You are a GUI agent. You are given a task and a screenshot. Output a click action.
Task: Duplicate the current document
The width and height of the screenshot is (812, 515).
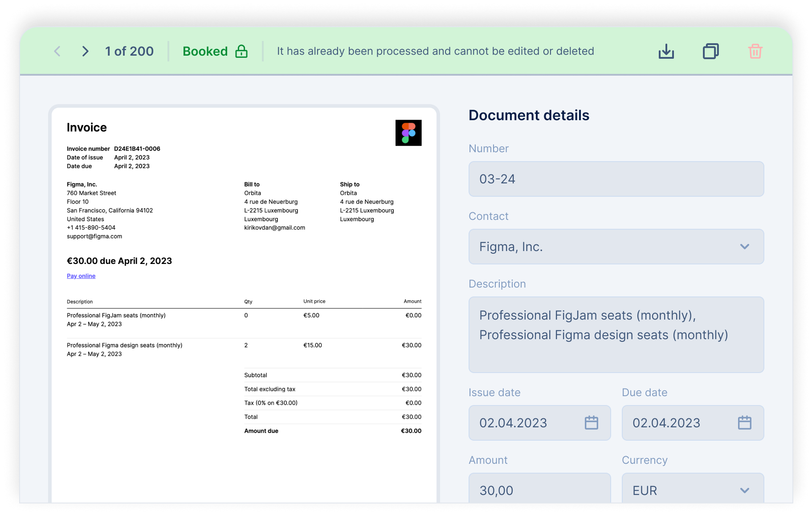click(x=710, y=51)
